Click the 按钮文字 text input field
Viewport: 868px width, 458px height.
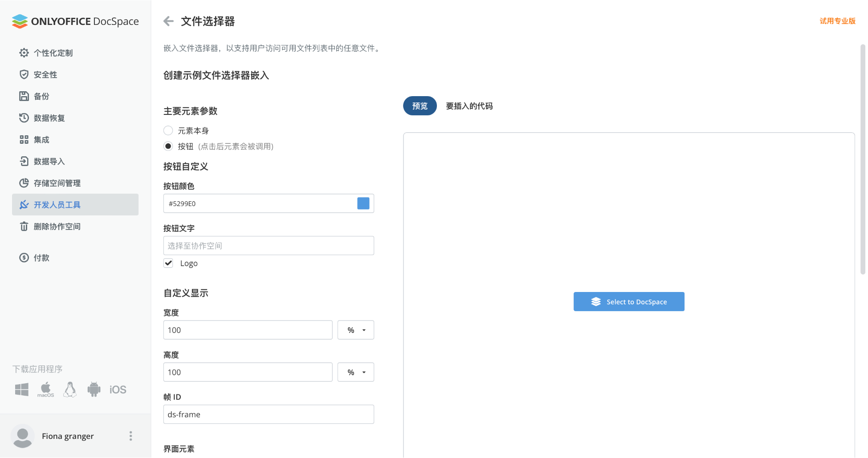click(269, 246)
